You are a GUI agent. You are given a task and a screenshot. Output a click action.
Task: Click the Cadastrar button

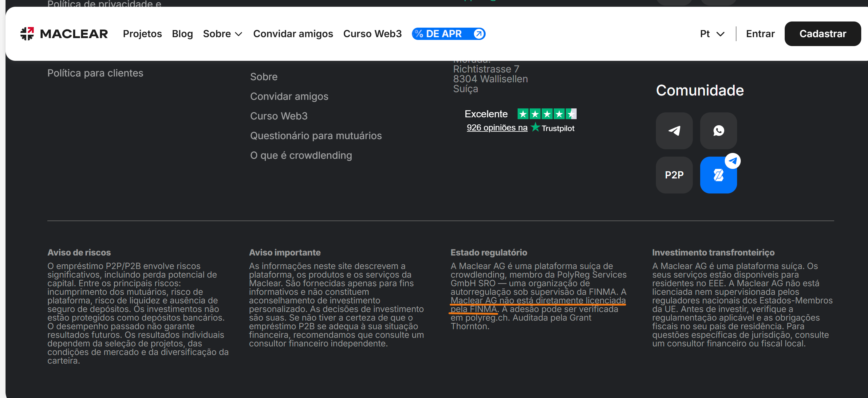tap(822, 34)
